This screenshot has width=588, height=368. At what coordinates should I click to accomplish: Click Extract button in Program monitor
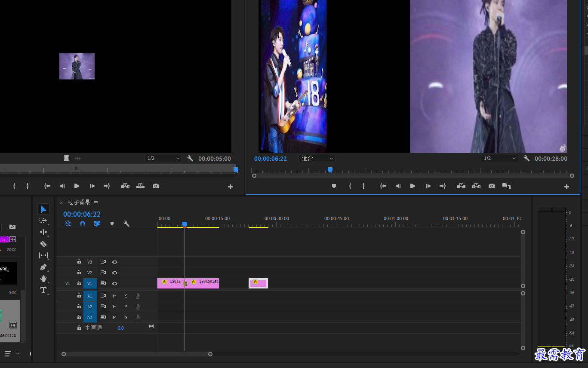coord(476,186)
